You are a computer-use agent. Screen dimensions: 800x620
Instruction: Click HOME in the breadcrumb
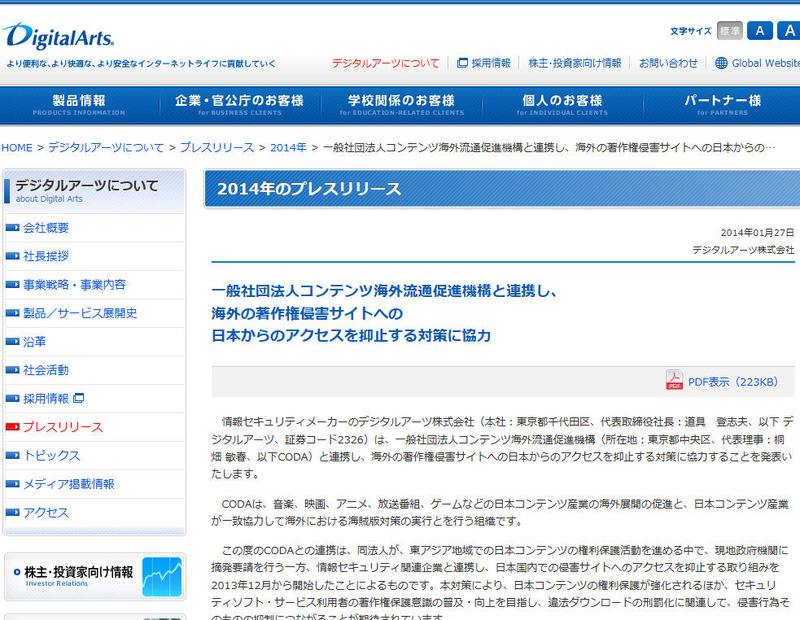[x=17, y=147]
